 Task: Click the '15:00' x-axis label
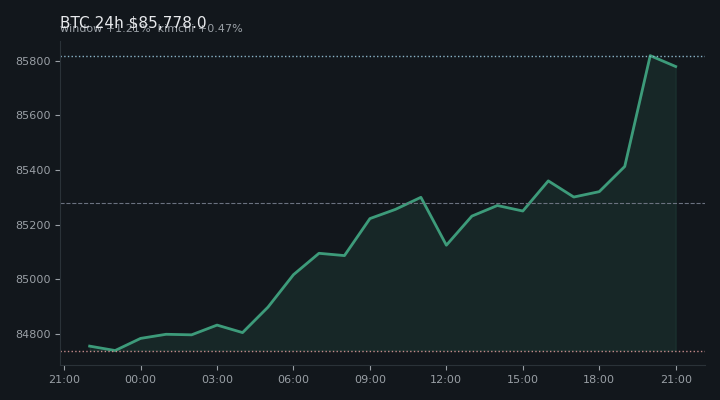523,379
